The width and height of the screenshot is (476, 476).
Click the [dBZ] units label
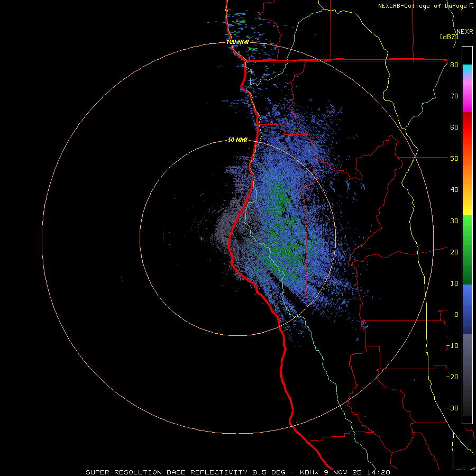tap(449, 36)
